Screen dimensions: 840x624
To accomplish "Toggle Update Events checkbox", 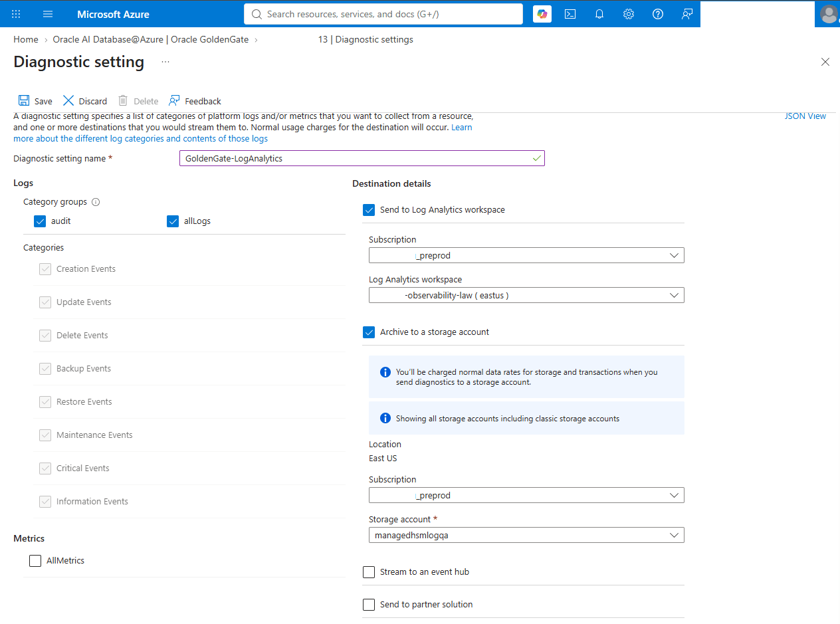I will click(x=45, y=302).
